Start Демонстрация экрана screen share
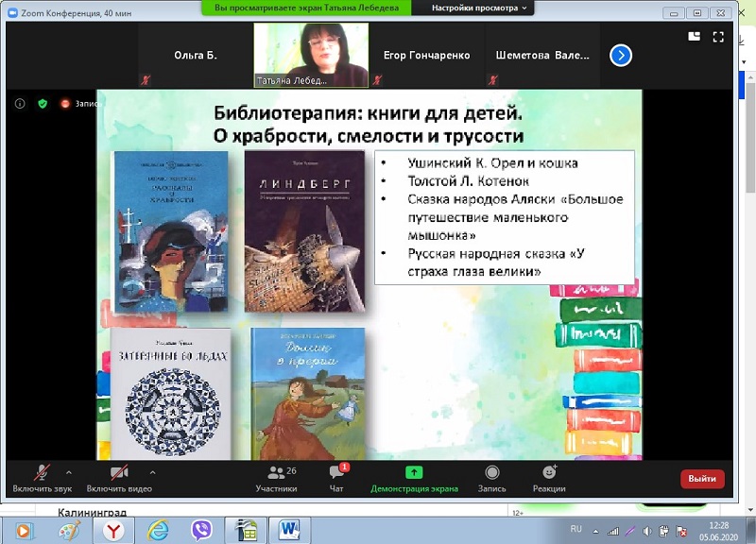 coord(414,479)
